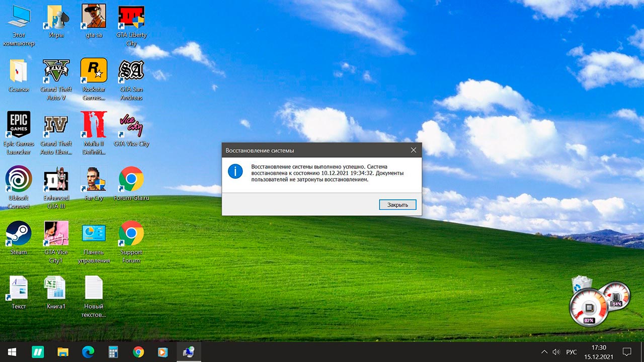Select the gta sa desktop icon

(94, 22)
